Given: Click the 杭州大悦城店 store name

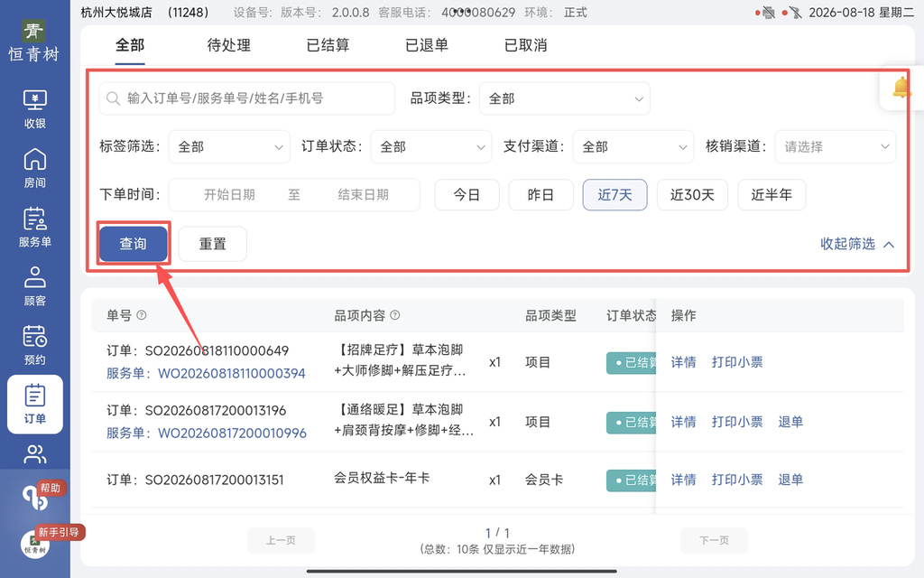Looking at the screenshot, I should click(x=116, y=13).
